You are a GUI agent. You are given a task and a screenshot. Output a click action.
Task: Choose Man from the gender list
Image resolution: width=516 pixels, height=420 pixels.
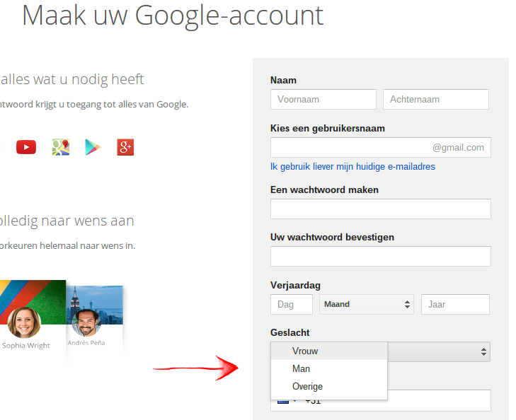click(x=329, y=368)
